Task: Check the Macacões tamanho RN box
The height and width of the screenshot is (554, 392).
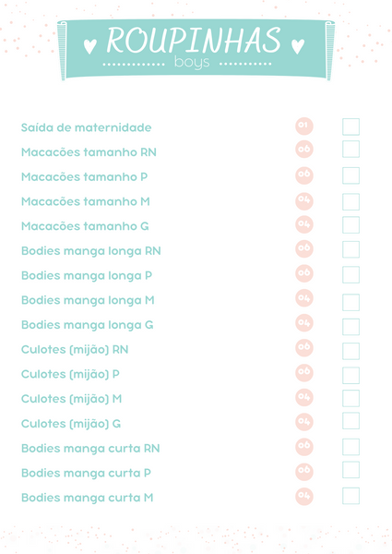Action: point(350,149)
